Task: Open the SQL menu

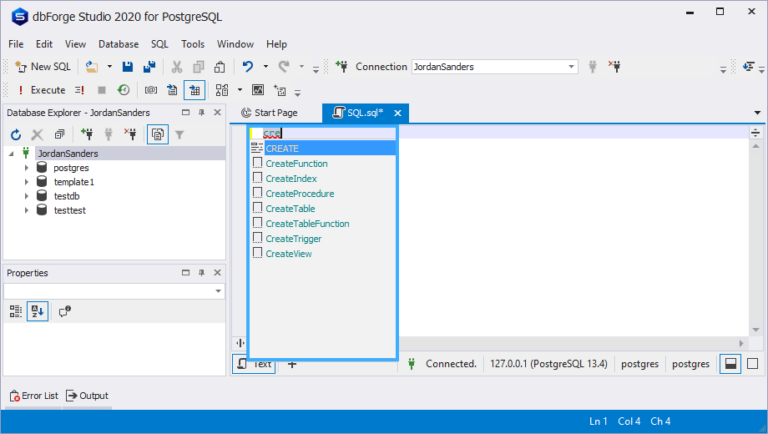Action: point(160,44)
